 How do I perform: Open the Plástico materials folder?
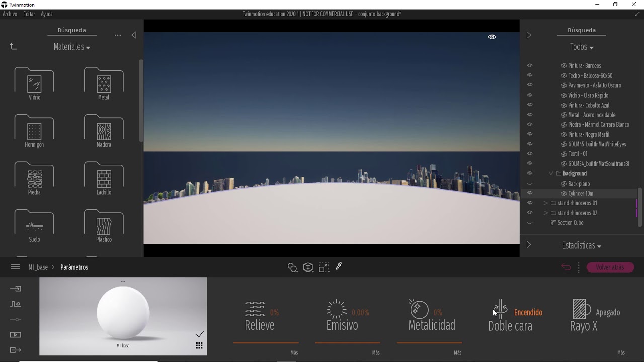104,225
